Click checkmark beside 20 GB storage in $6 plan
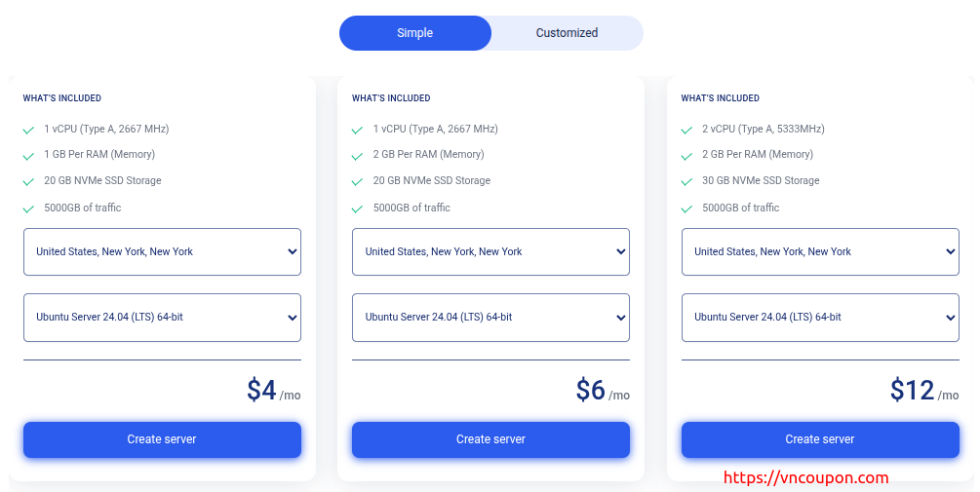Screen dimensions: 980x492 tap(358, 181)
